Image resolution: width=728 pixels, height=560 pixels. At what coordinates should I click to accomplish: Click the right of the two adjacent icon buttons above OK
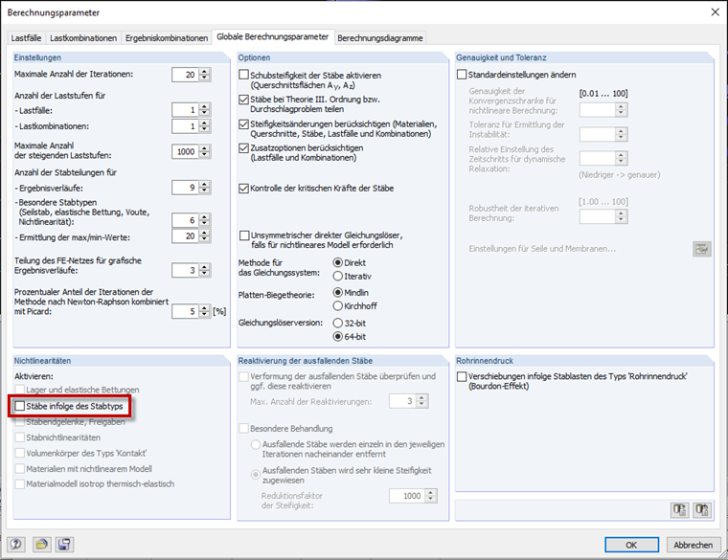(702, 510)
